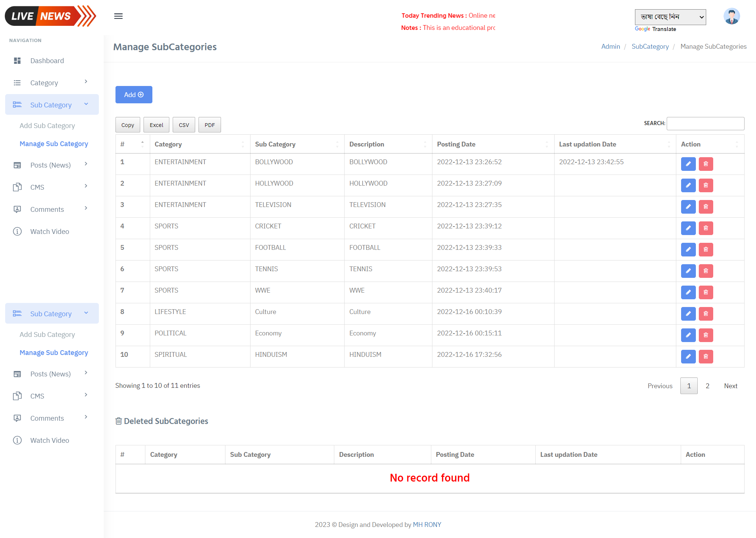The image size is (756, 538).
Task: Click the edit pencil icon for BOLLYWOOD
Action: (x=688, y=164)
